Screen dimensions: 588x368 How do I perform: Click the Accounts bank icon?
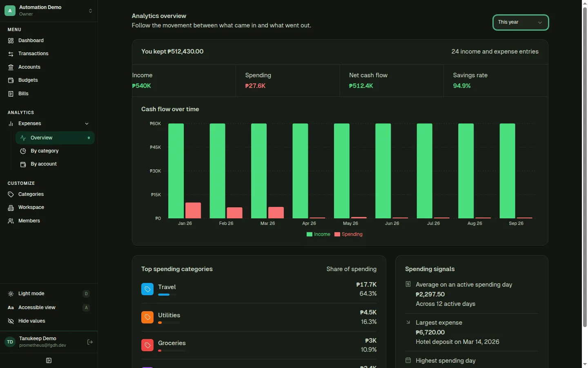point(11,67)
